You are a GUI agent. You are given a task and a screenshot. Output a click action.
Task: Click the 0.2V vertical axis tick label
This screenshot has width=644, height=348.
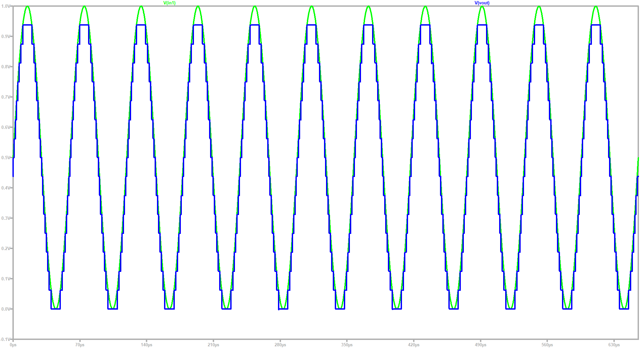5,248
